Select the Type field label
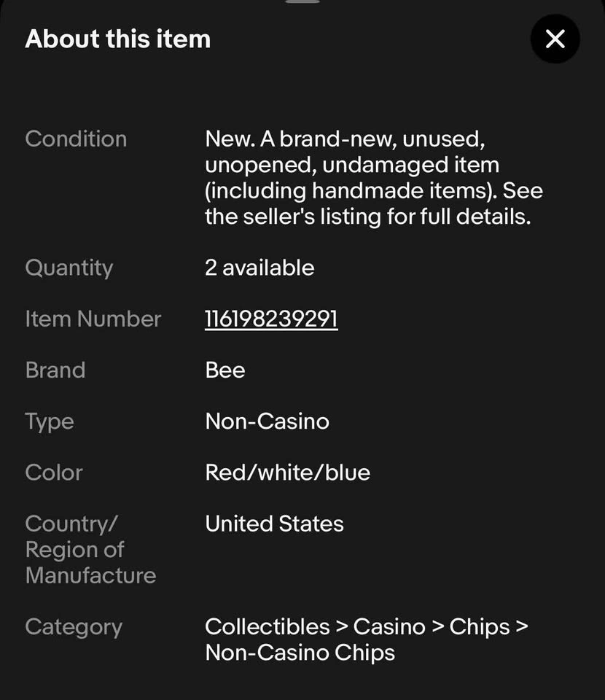 pyautogui.click(x=50, y=421)
